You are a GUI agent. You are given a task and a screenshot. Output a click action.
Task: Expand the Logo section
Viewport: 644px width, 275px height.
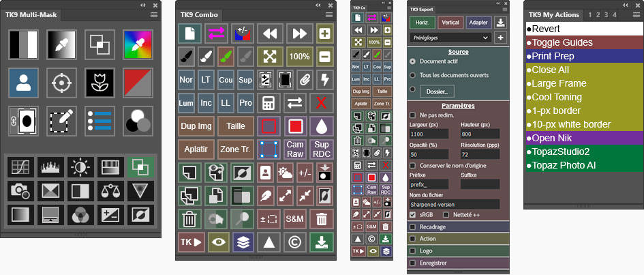click(x=413, y=250)
